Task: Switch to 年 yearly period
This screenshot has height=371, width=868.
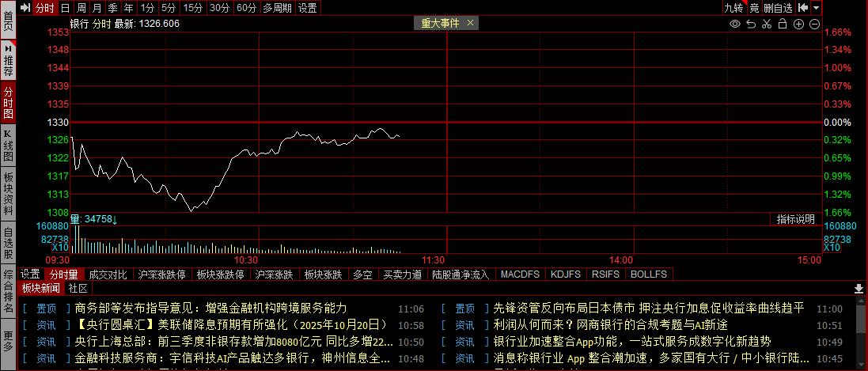Action: coord(129,8)
